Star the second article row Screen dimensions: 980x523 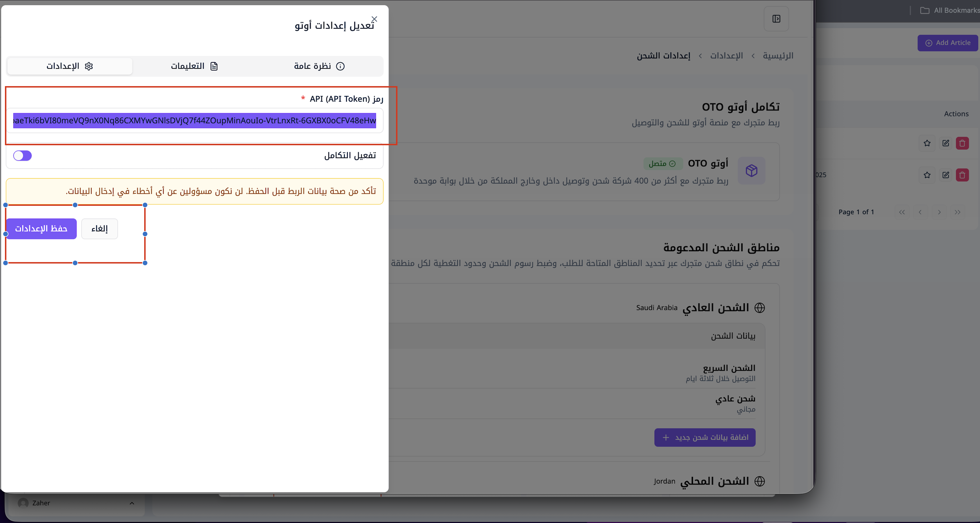[x=927, y=175]
